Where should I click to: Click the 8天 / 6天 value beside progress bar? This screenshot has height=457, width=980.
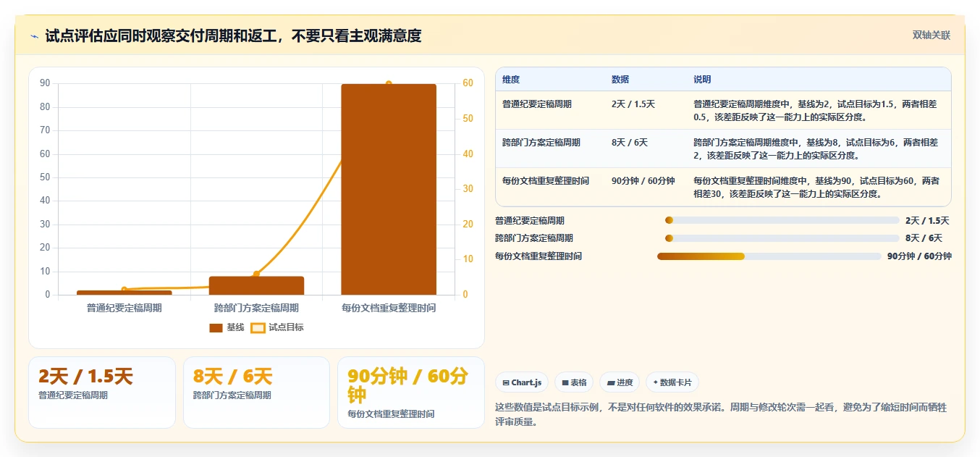pyautogui.click(x=924, y=238)
